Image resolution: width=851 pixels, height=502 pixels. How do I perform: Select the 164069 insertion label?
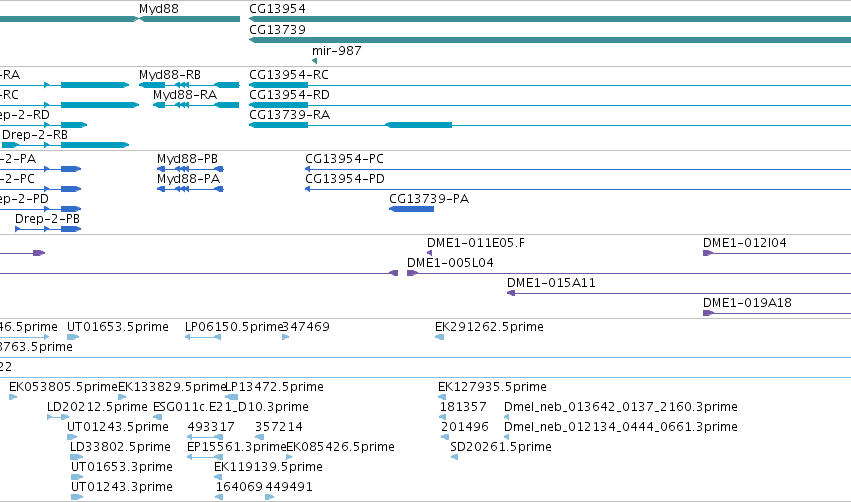[239, 487]
